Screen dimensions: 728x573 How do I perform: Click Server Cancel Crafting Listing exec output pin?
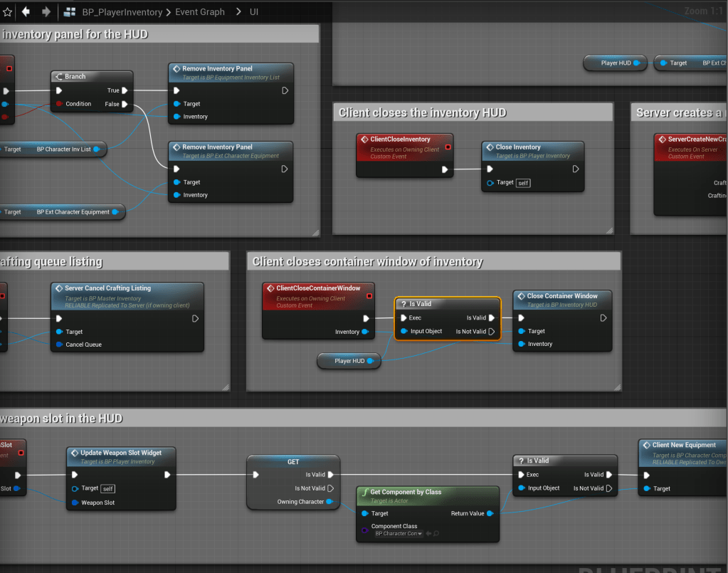(196, 319)
